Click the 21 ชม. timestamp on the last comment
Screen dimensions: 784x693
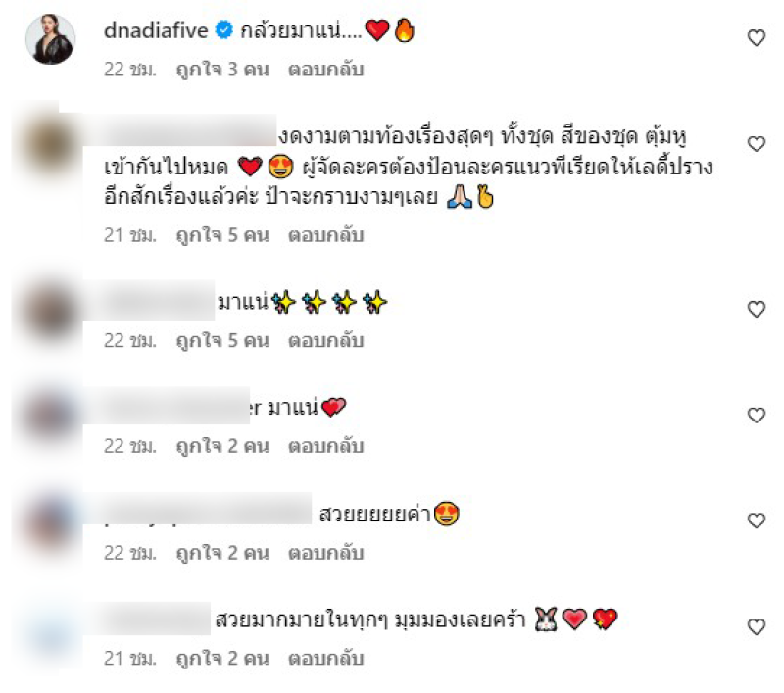point(130,659)
